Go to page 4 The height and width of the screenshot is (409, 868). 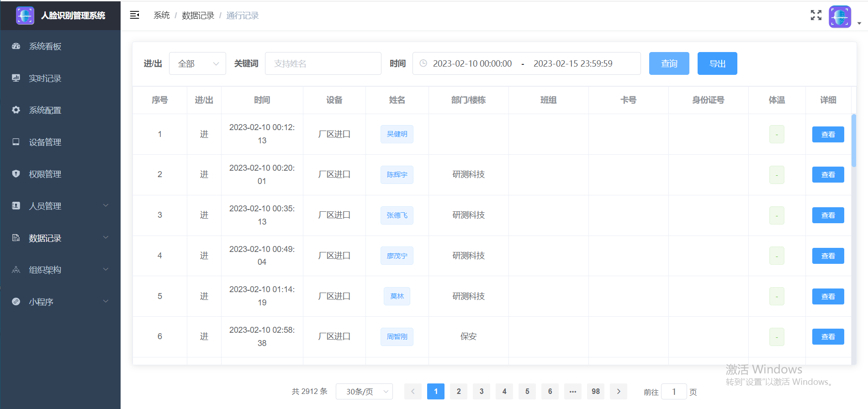click(x=504, y=391)
